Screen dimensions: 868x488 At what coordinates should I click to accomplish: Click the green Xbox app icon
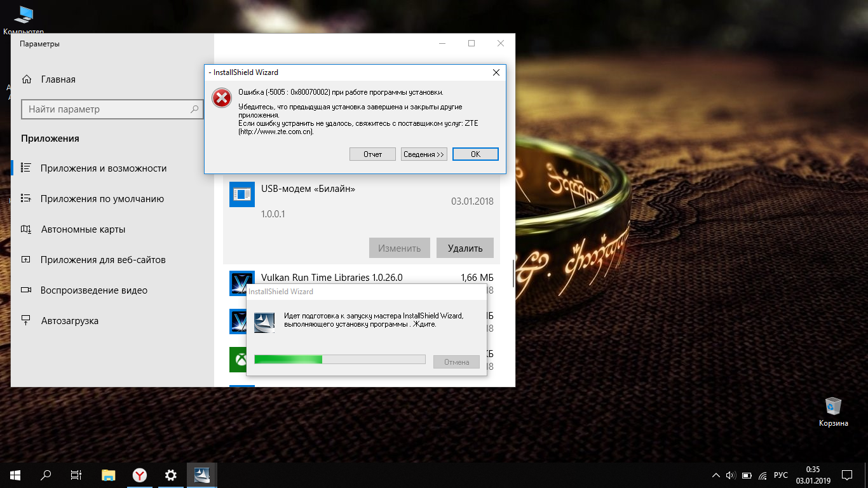238,360
